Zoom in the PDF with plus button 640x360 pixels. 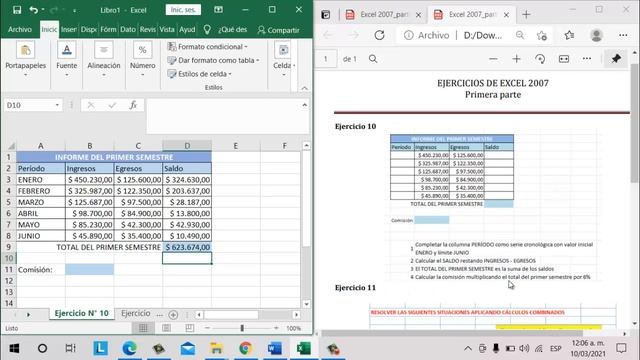[x=516, y=59]
